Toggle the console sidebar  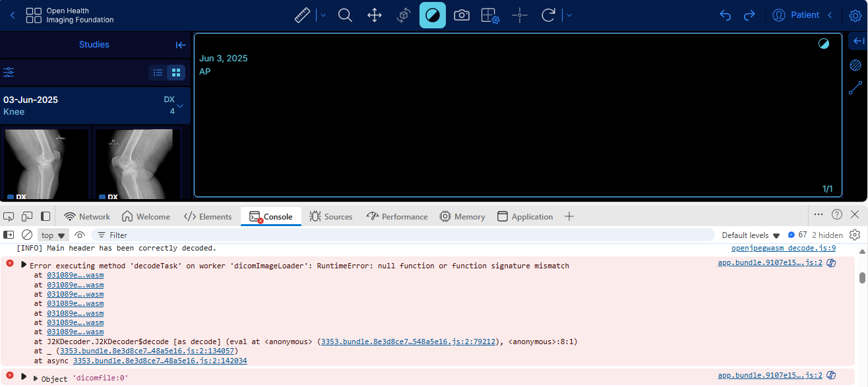9,235
